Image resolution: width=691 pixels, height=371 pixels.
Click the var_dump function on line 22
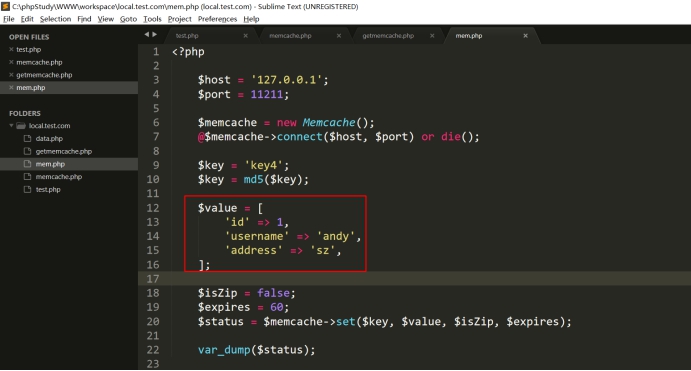click(x=224, y=350)
